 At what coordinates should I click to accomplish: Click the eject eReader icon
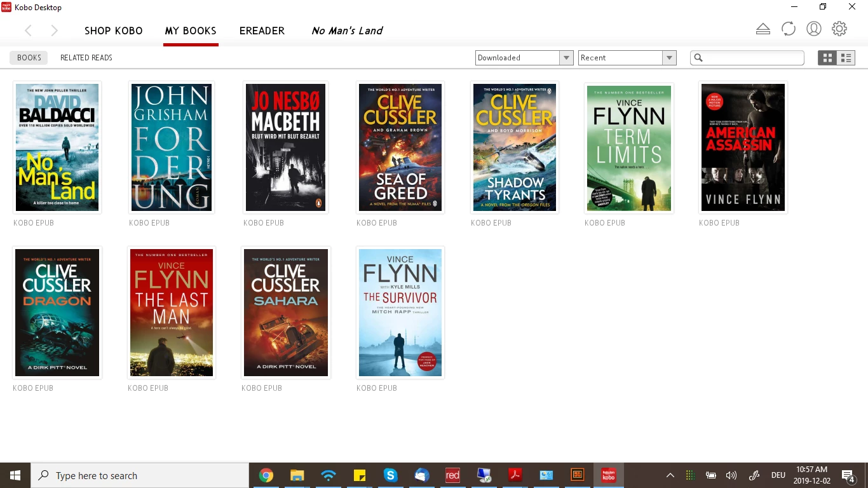pyautogui.click(x=763, y=29)
